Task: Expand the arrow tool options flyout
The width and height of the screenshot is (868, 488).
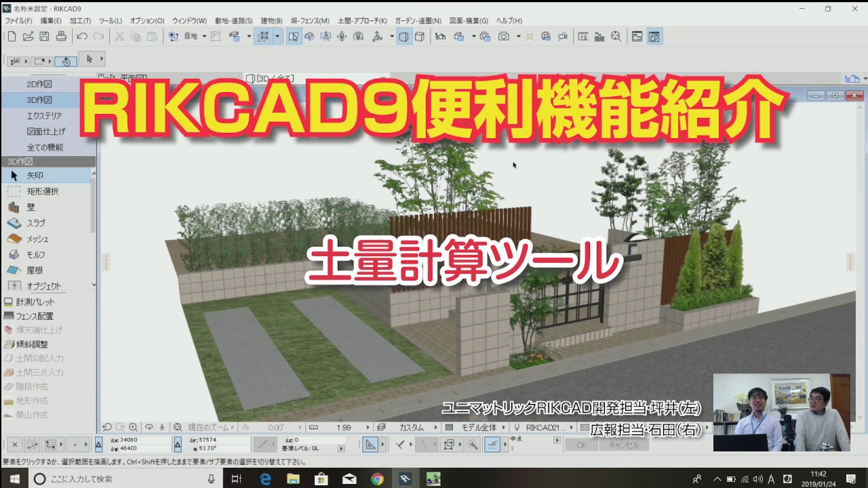Action: 100,60
